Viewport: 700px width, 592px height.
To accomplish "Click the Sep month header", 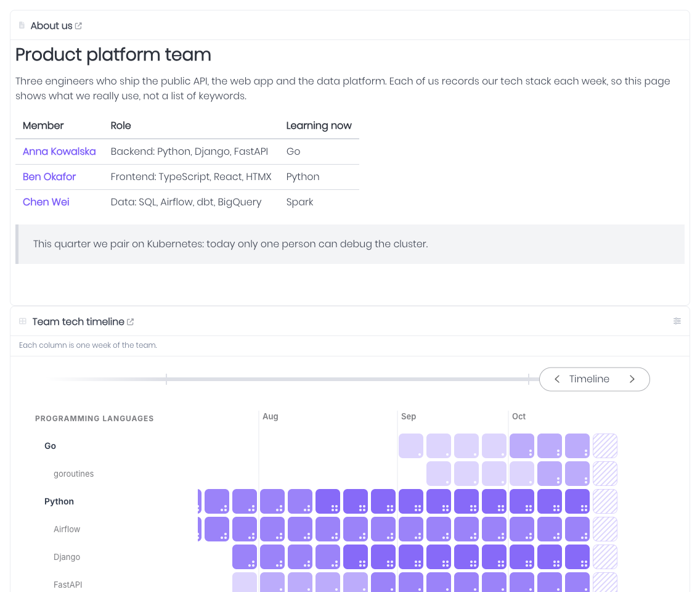I will (x=409, y=416).
